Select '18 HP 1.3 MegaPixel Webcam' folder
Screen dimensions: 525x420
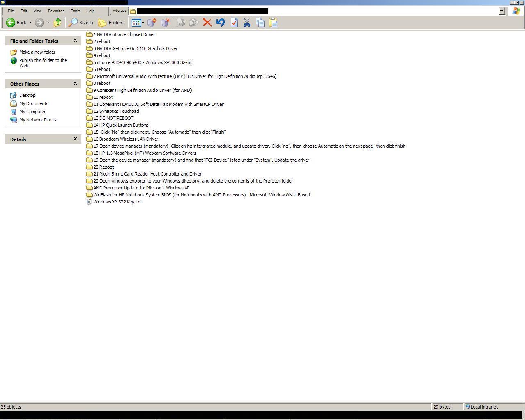141,153
